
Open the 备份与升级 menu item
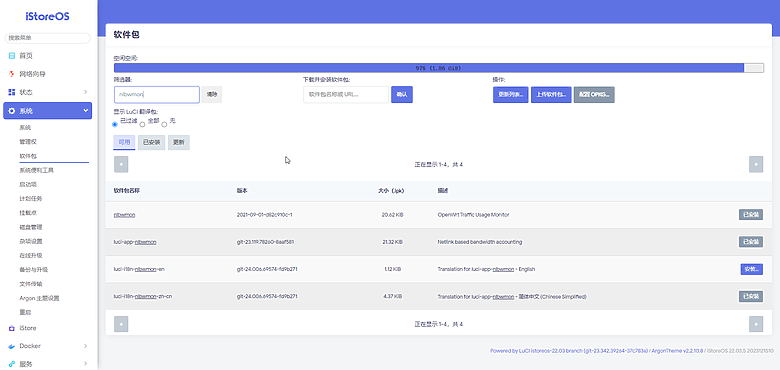click(34, 270)
